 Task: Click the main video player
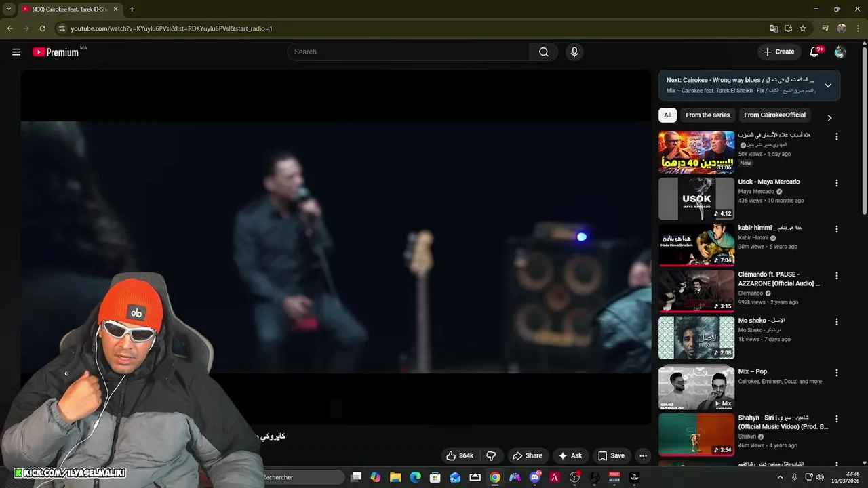[x=336, y=247]
